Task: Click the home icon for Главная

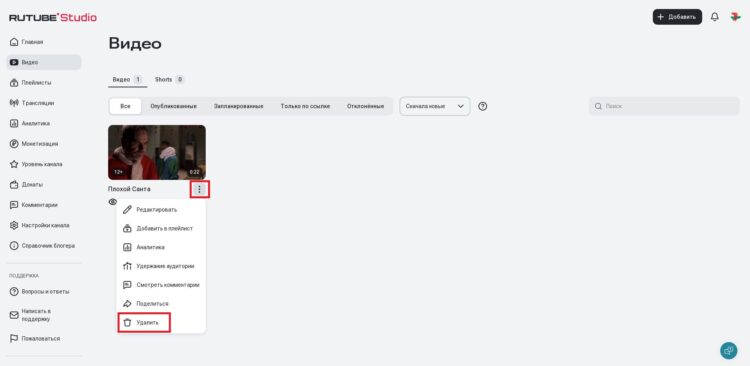Action: [x=14, y=42]
